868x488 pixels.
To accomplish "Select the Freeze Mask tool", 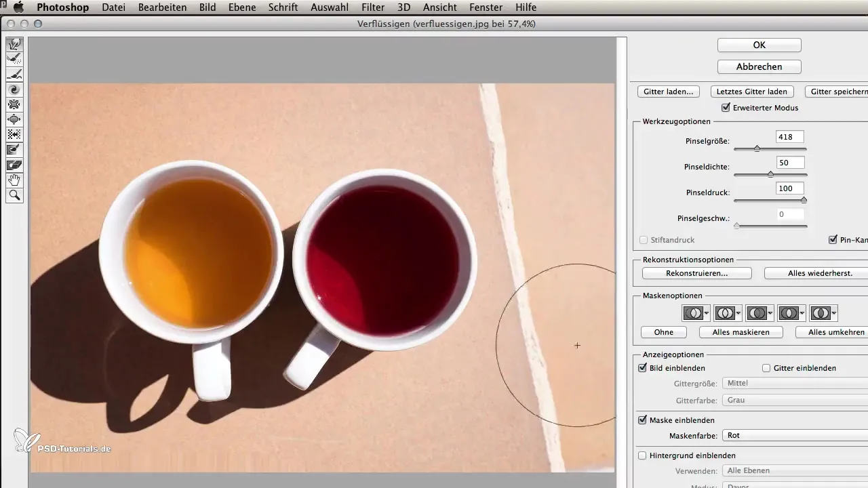I will (x=14, y=150).
